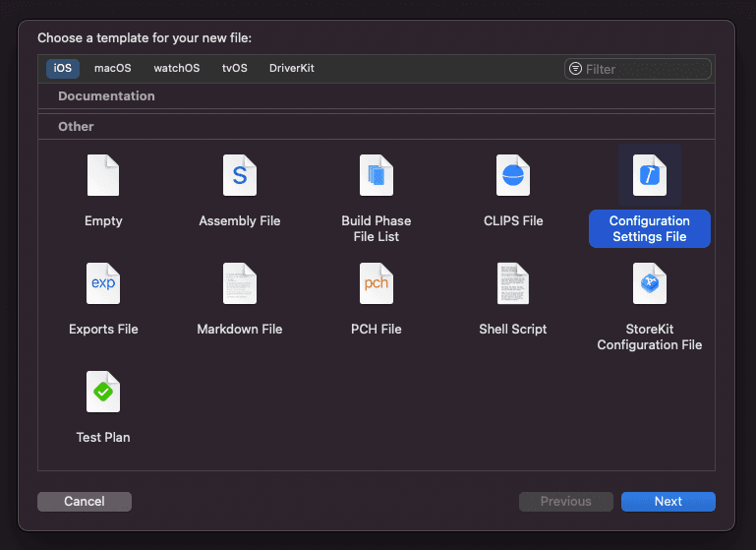This screenshot has width=756, height=550.
Task: Click the PCH File label text
Action: [x=377, y=329]
